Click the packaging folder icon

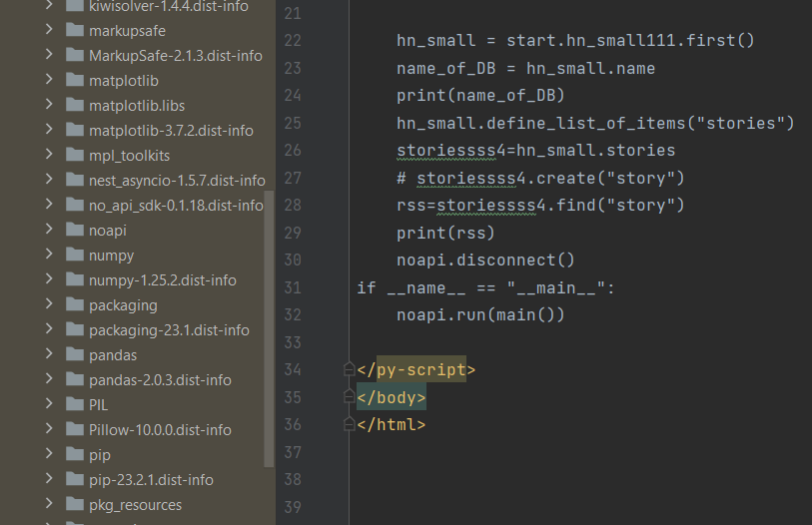(x=74, y=305)
